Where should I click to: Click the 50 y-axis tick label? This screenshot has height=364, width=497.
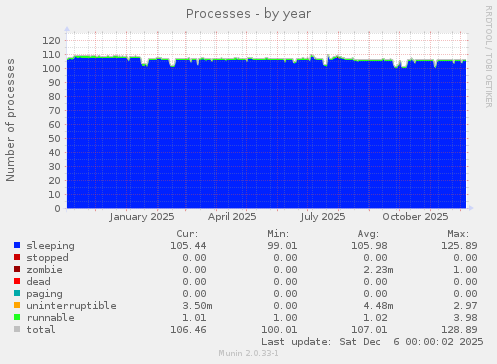54,139
